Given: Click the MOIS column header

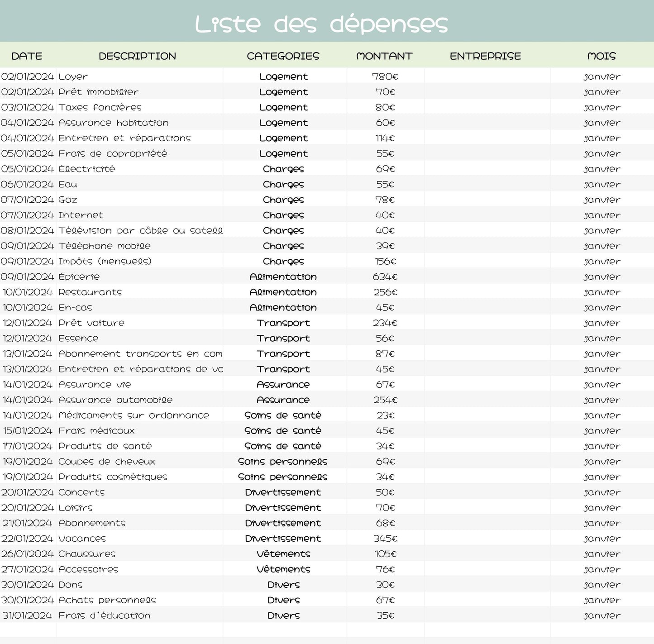Looking at the screenshot, I should click(601, 56).
